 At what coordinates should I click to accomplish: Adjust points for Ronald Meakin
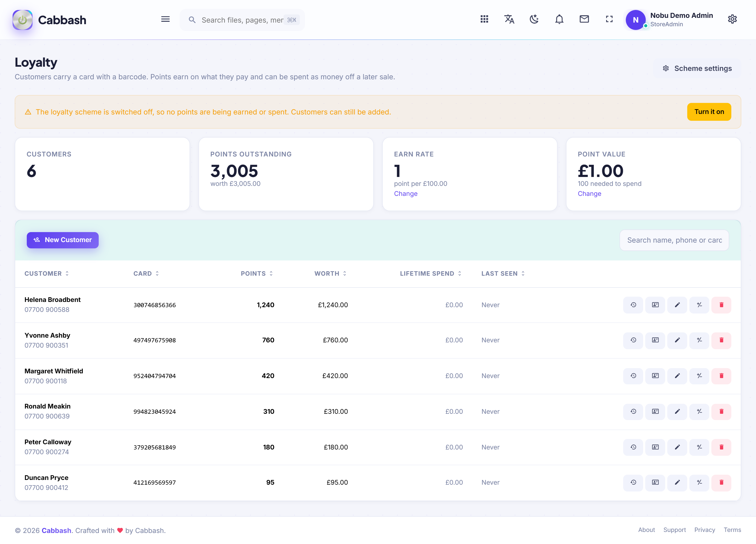point(699,412)
